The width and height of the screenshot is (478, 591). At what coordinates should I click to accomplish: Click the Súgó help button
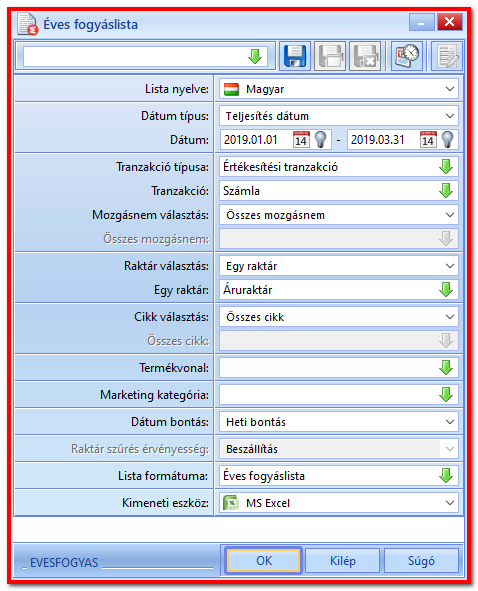click(421, 560)
